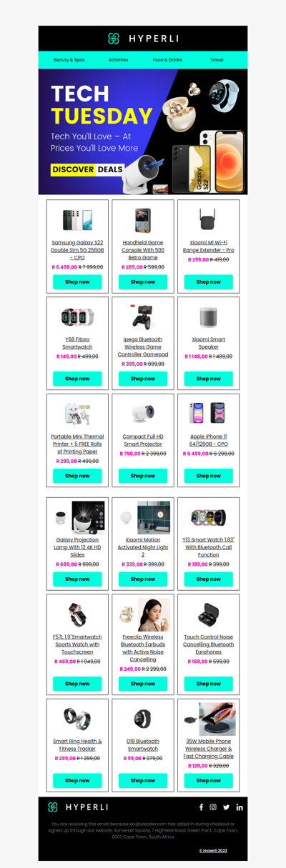Open the Activities menu item
286x868 pixels.
pyautogui.click(x=118, y=60)
